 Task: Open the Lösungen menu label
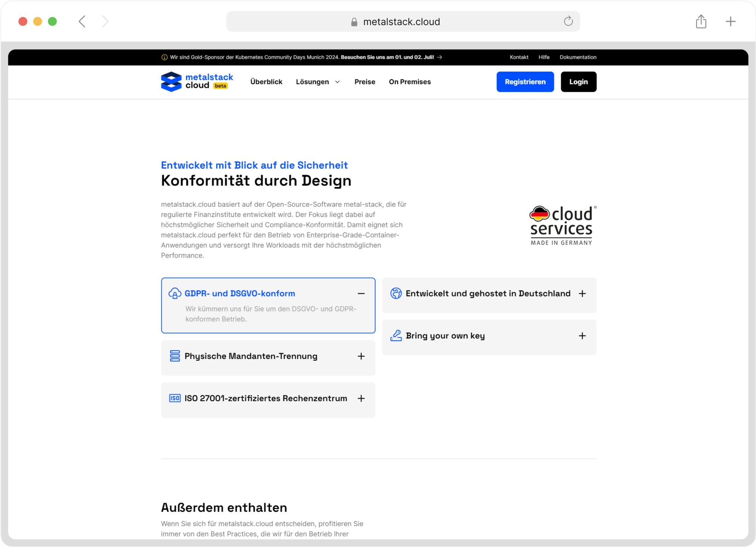point(312,82)
